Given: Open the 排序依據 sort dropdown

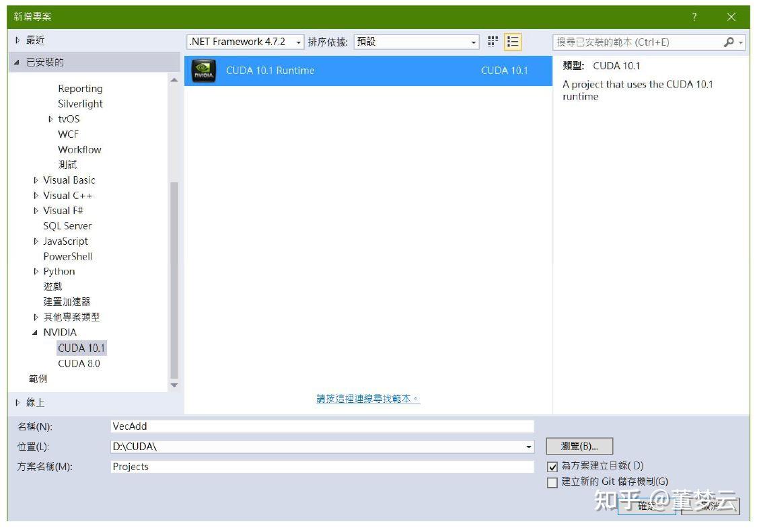Looking at the screenshot, I should tap(476, 42).
